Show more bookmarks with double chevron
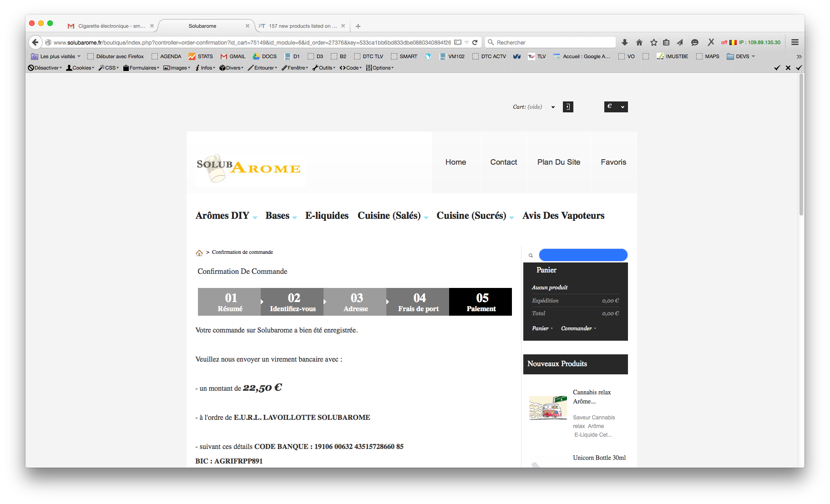The height and width of the screenshot is (504, 830). (799, 56)
